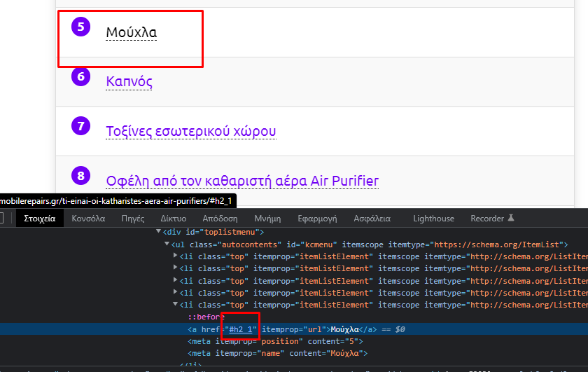The height and width of the screenshot is (372, 588).
Task: Select the numbered circle 7 bullet
Action: [x=81, y=126]
